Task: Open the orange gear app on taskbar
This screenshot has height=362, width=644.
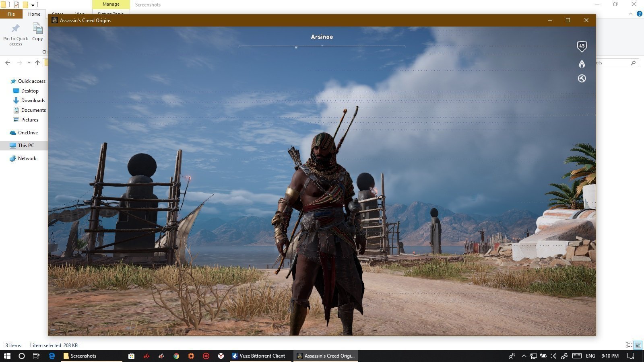Action: [x=191, y=356]
